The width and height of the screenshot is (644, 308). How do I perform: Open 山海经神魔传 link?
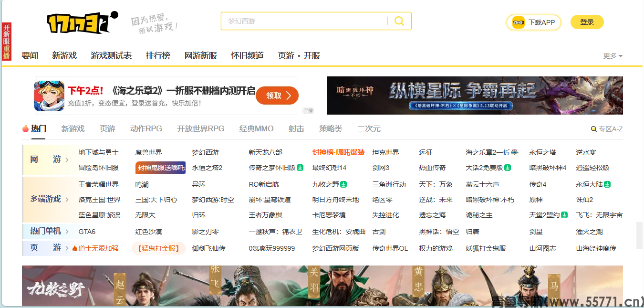596,248
